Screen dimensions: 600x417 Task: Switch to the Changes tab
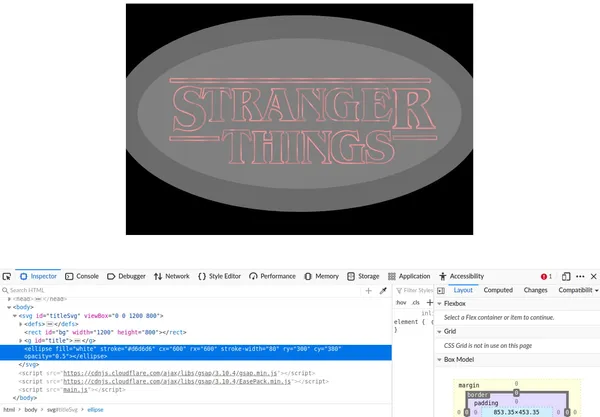(535, 290)
